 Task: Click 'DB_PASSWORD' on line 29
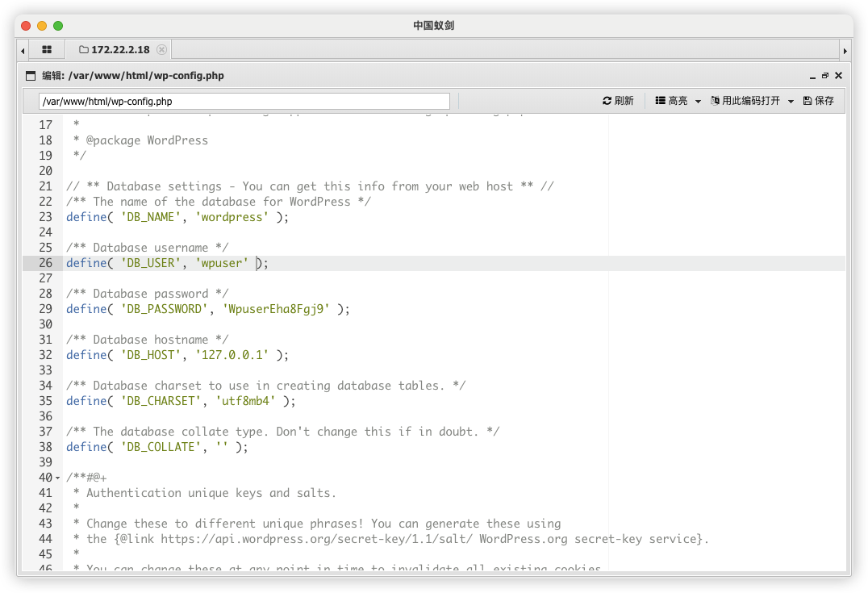pos(165,309)
